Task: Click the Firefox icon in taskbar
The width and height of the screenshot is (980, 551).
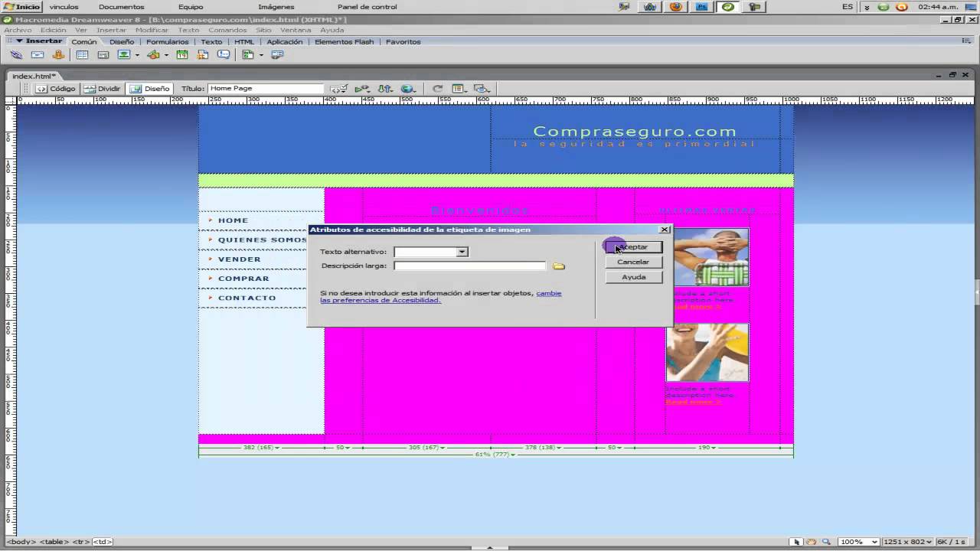Action: tap(675, 7)
